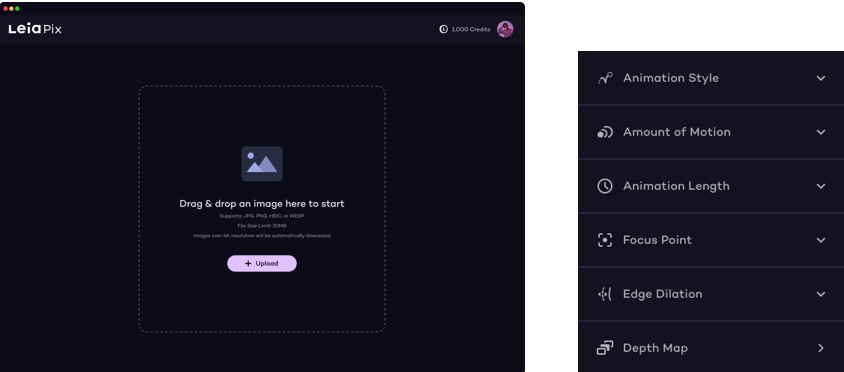The width and height of the screenshot is (844, 372).
Task: Select the Amount of Motion label
Action: click(677, 132)
